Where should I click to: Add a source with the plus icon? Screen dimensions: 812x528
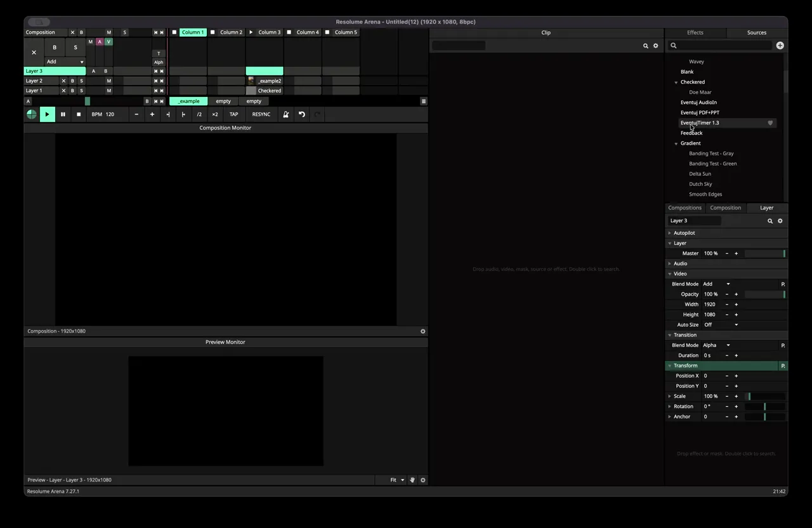[x=780, y=46]
